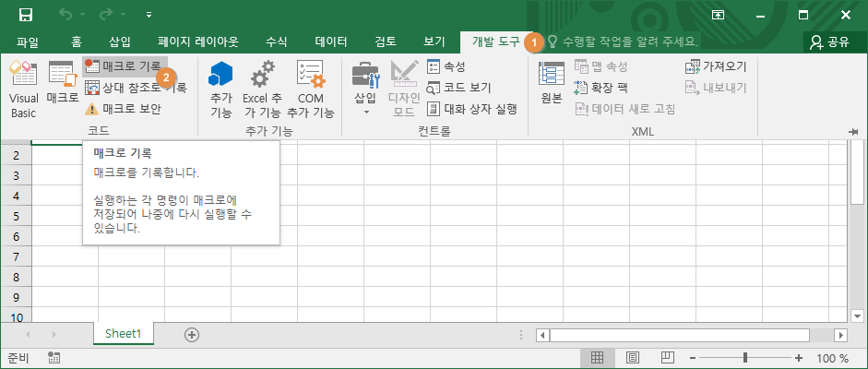868x369 pixels.
Task: Open the Visual Basic editor
Action: [23, 90]
